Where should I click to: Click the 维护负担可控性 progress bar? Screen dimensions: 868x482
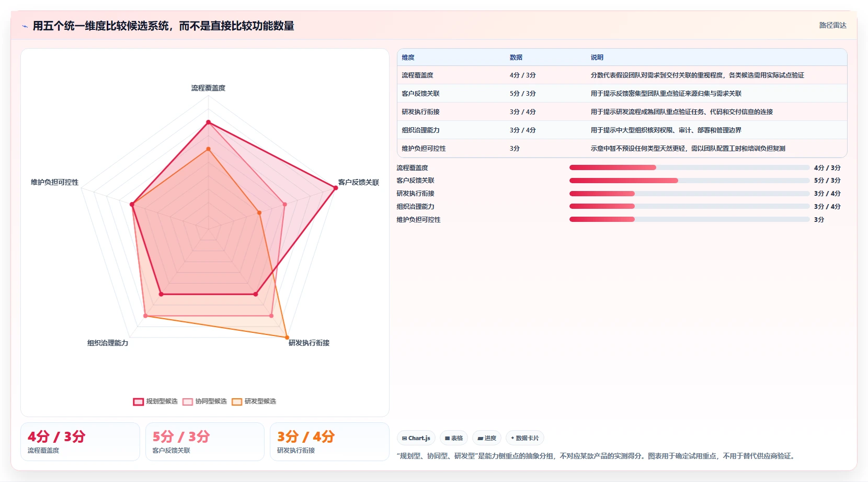[x=689, y=219]
